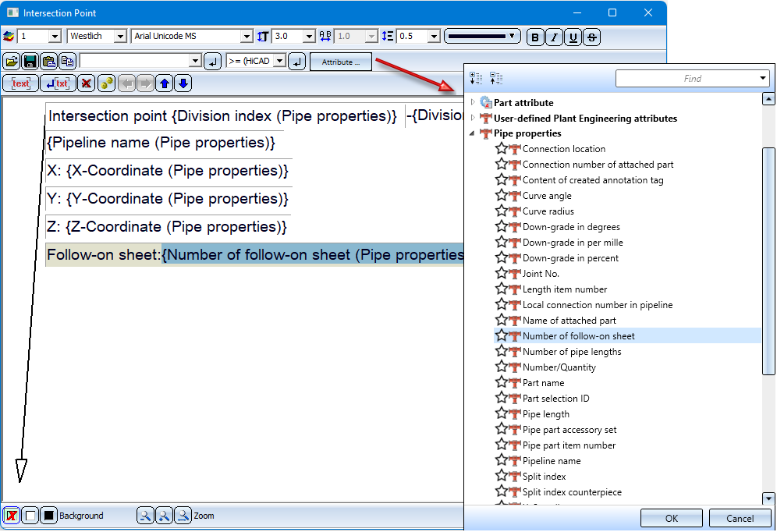Toggle italic formatting
Image resolution: width=777 pixels, height=532 pixels.
pos(554,37)
